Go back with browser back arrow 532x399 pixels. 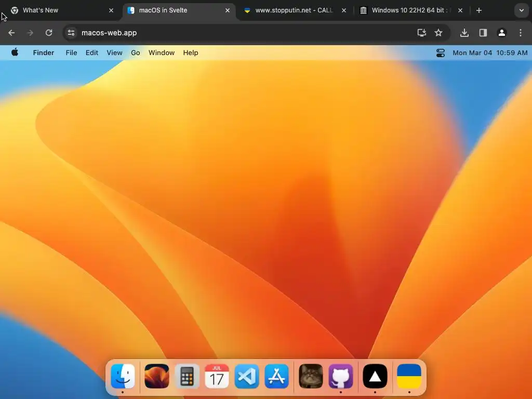11,33
